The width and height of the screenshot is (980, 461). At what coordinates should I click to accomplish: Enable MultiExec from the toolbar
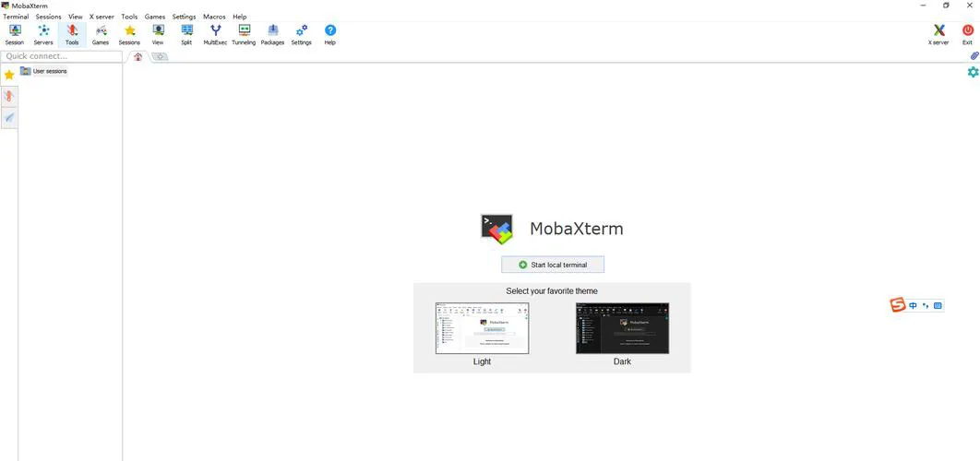point(215,34)
